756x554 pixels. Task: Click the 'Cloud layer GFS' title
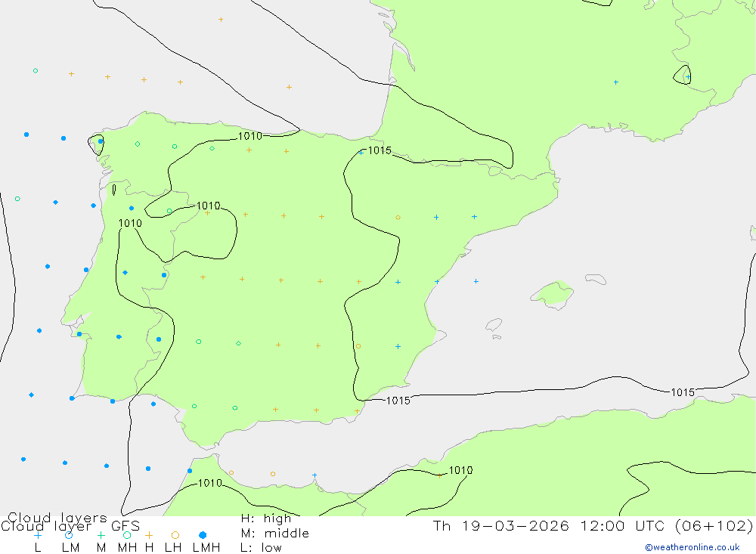coord(70,526)
